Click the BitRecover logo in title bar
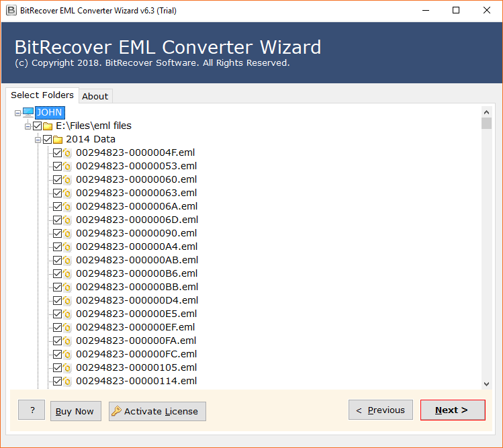 pyautogui.click(x=11, y=11)
